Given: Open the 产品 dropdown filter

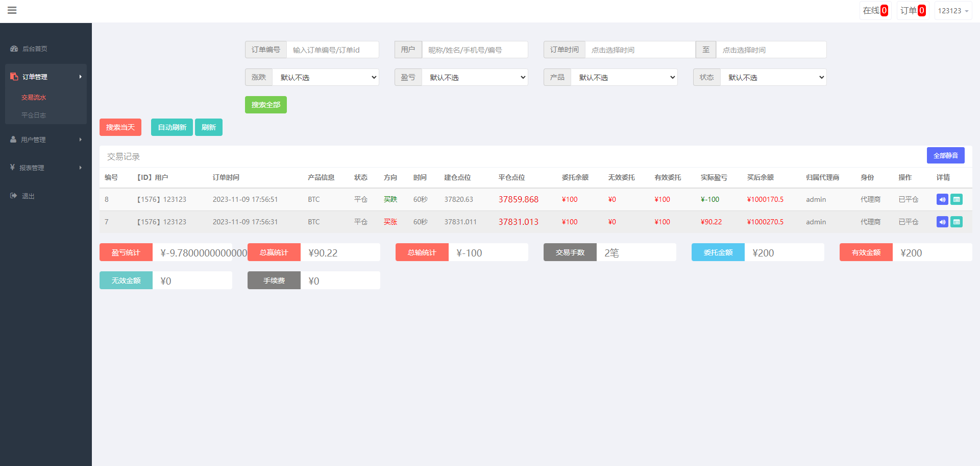Looking at the screenshot, I should (x=624, y=77).
